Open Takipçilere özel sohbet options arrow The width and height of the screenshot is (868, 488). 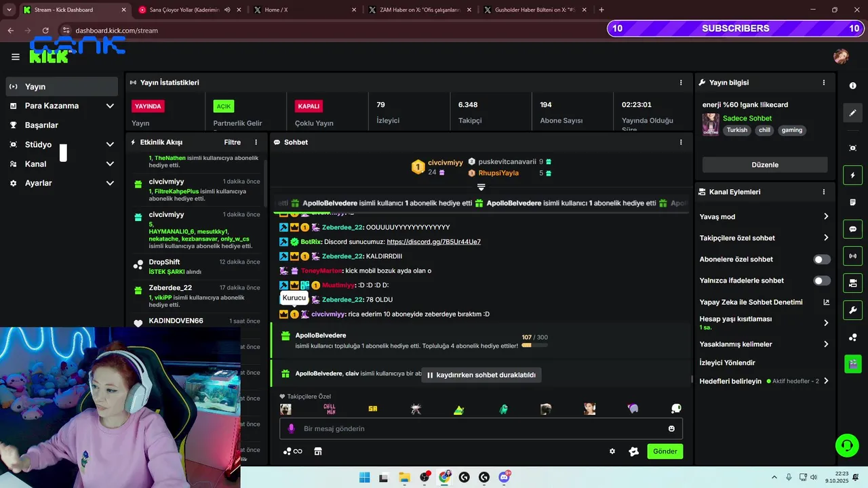tap(826, 238)
